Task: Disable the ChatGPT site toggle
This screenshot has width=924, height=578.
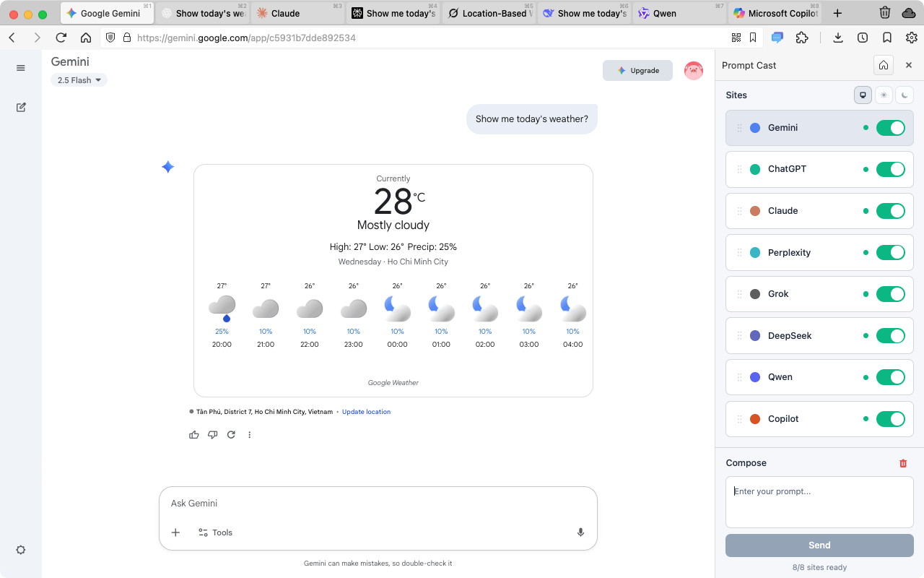Action: click(890, 169)
